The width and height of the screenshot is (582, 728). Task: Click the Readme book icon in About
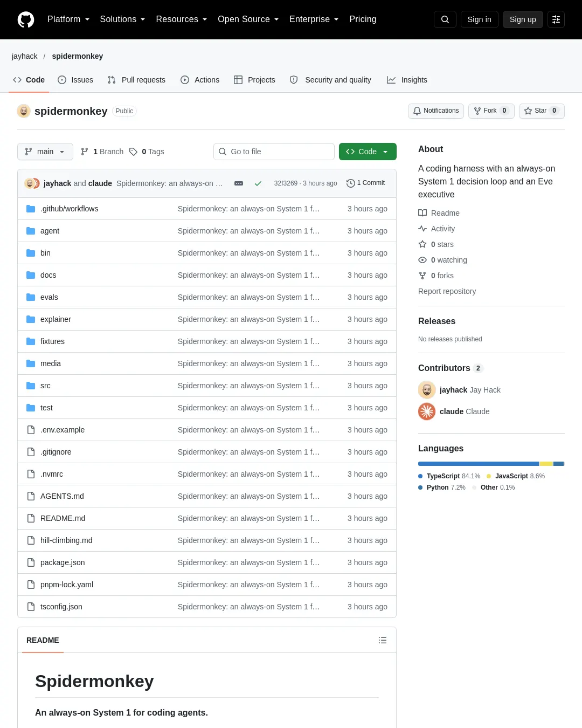(422, 213)
